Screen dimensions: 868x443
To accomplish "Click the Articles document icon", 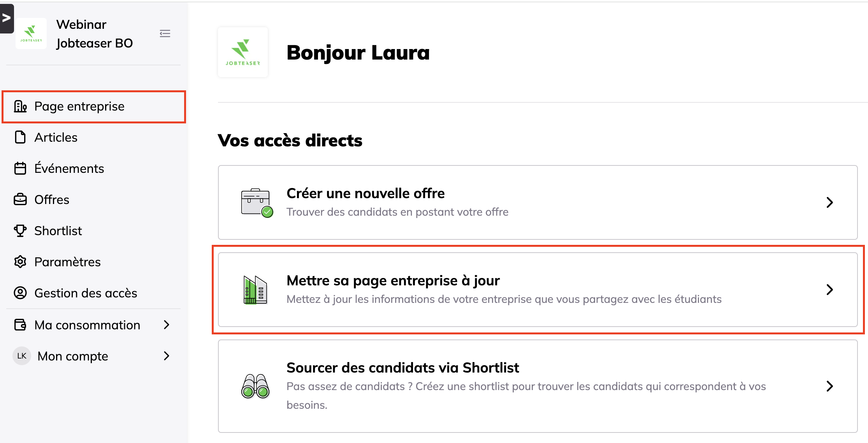I will (20, 137).
